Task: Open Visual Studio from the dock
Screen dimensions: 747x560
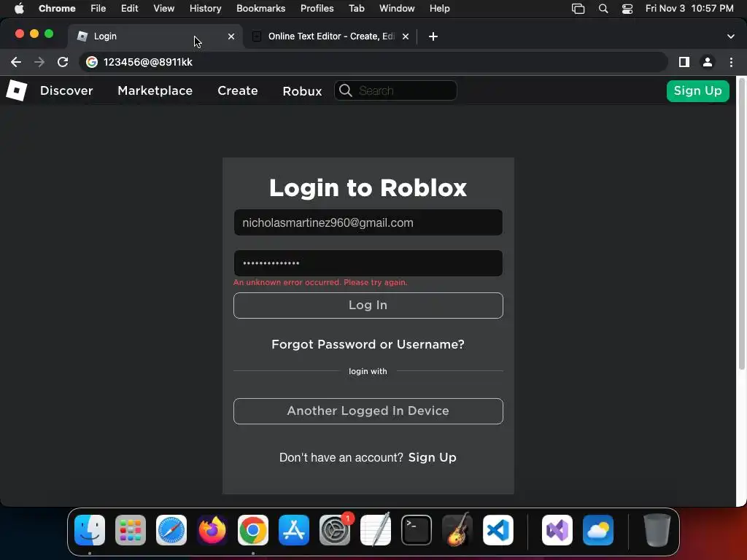Action: (557, 530)
